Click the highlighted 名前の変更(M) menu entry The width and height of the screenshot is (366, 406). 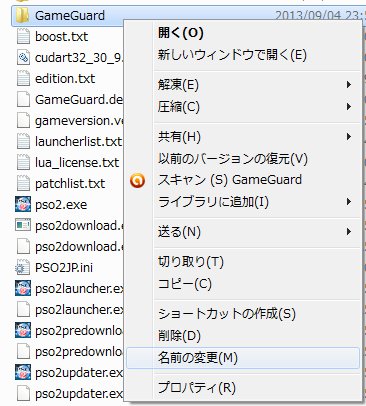(x=243, y=358)
